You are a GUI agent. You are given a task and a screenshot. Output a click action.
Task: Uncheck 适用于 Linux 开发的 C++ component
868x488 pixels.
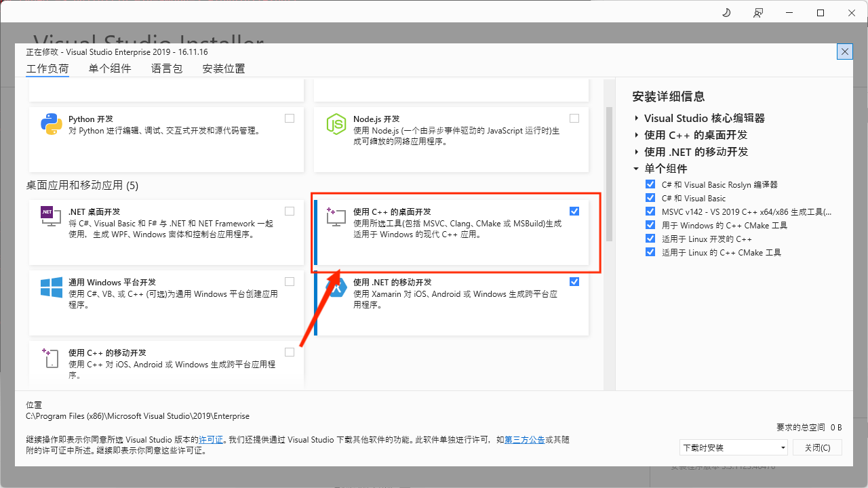point(650,239)
